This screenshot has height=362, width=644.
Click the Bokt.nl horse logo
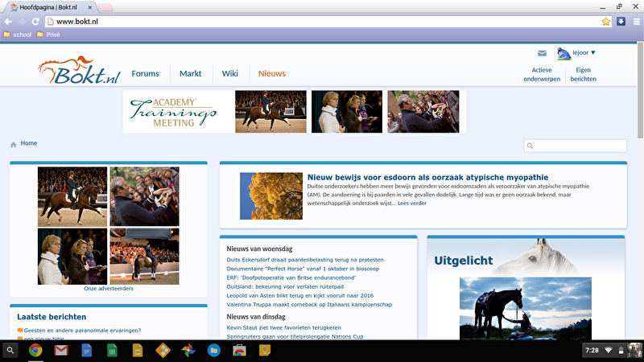point(79,70)
